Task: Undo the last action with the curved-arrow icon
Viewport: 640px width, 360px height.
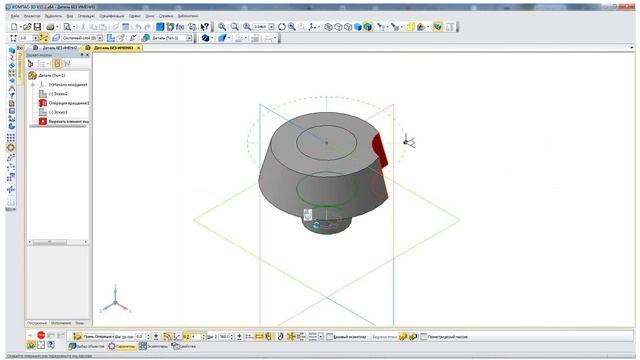Action: [138, 27]
